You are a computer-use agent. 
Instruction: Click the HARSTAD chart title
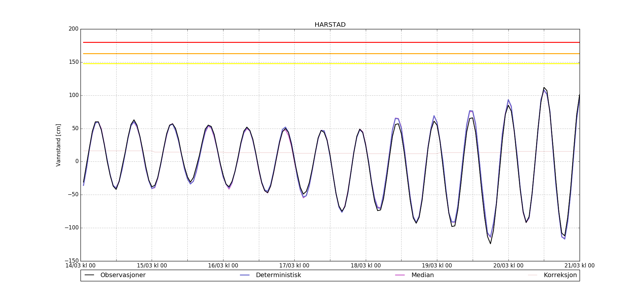[x=330, y=25]
